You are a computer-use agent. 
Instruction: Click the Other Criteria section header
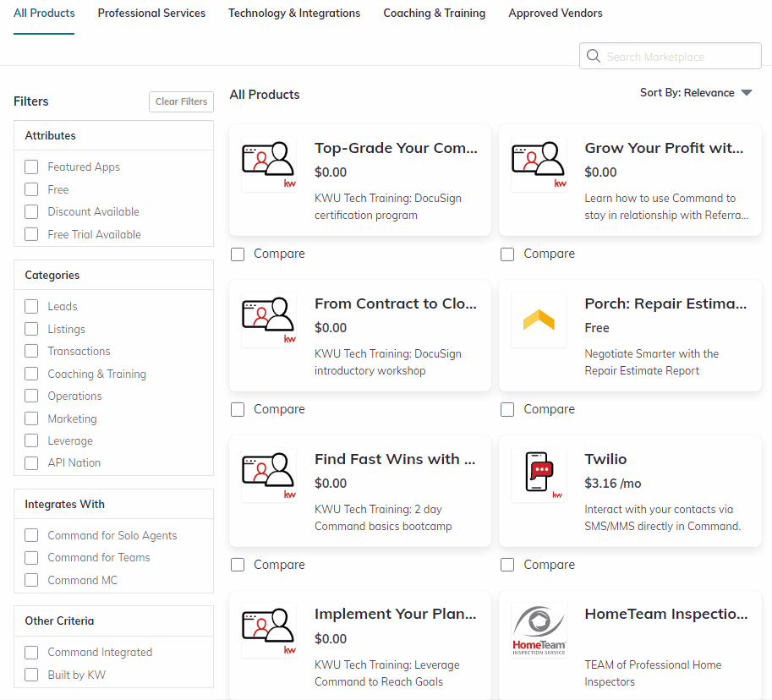pyautogui.click(x=114, y=621)
